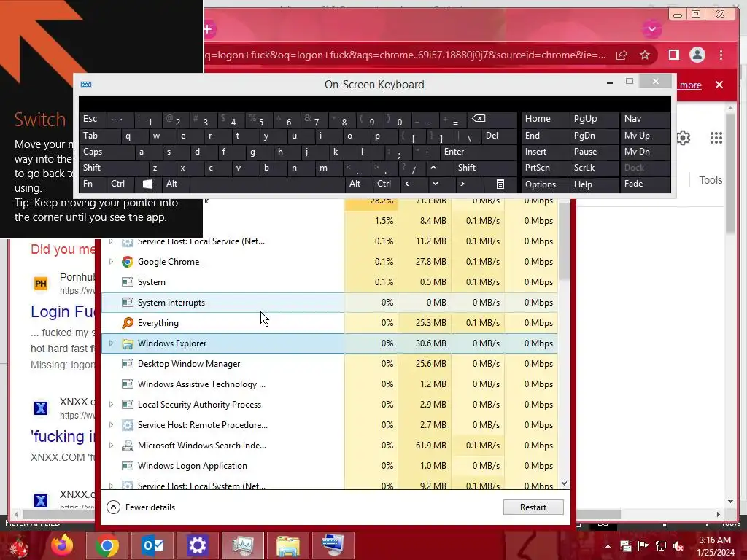Select Windows Logon Application row
This screenshot has width=747, height=560.
pos(330,466)
